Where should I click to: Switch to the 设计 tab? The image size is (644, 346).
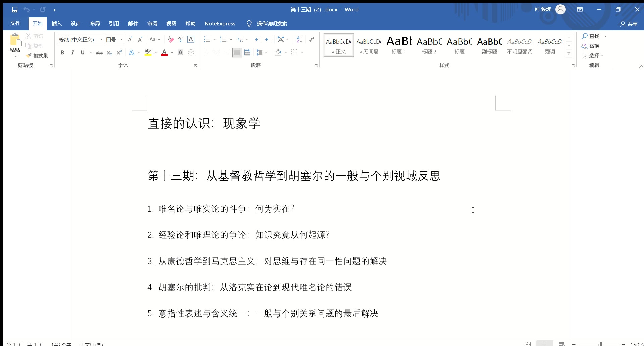pyautogui.click(x=75, y=23)
